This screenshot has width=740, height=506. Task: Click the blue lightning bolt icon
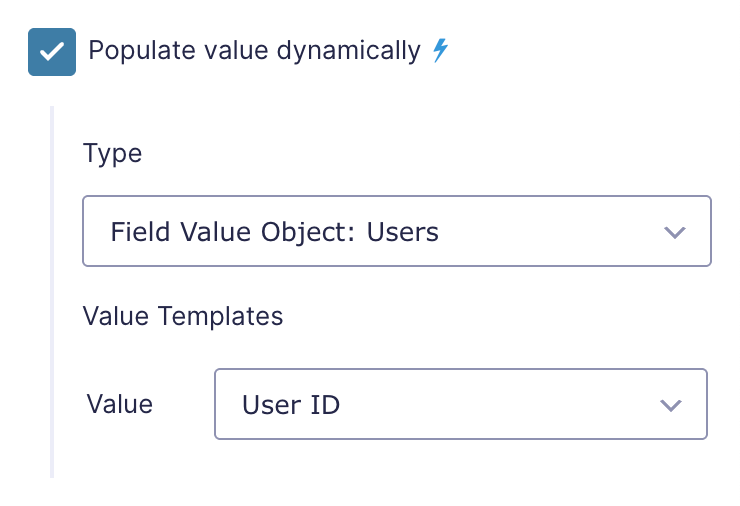click(440, 50)
